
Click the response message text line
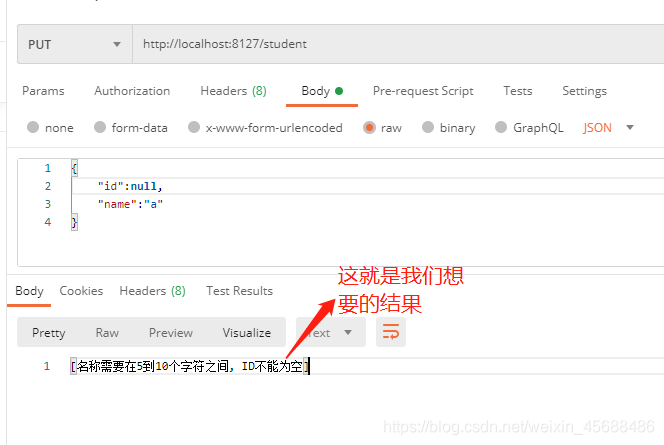click(x=190, y=366)
